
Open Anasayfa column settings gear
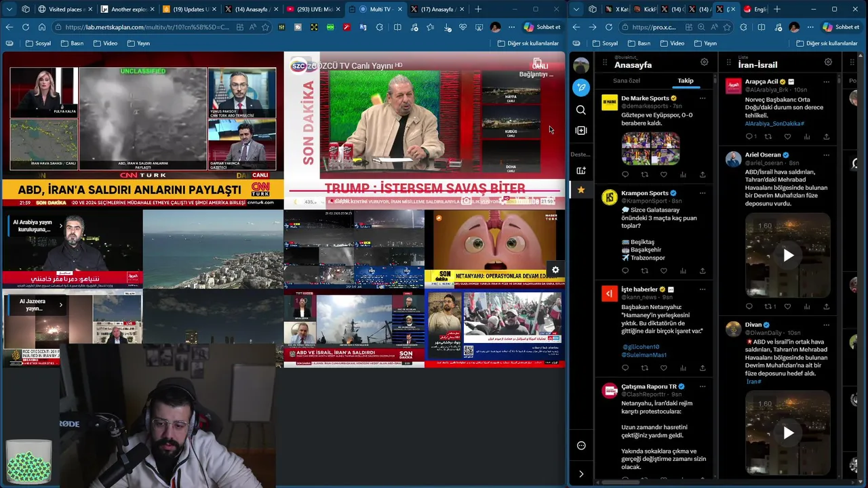(x=705, y=62)
